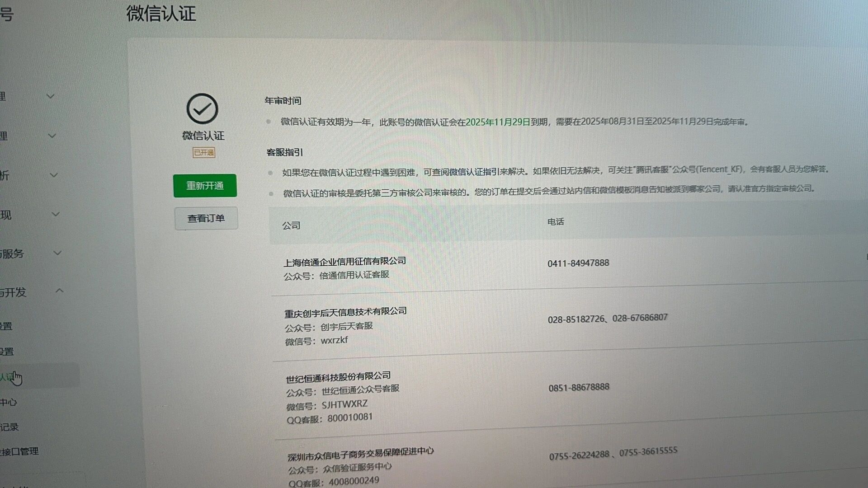Click the 电话 column header

556,222
